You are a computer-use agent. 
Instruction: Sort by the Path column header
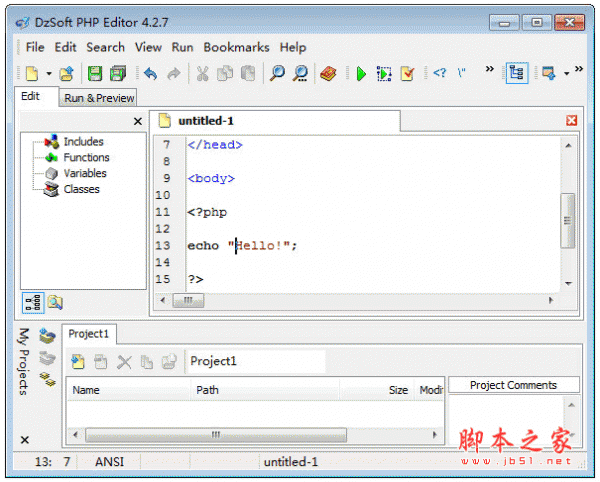point(265,390)
